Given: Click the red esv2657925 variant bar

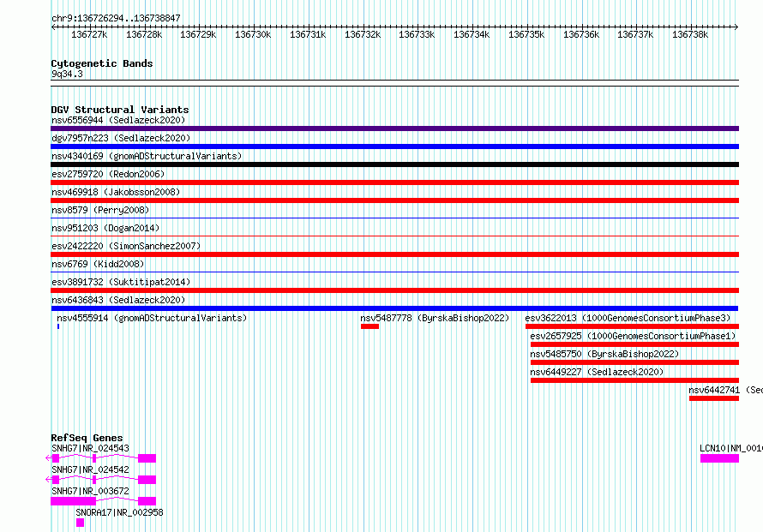Looking at the screenshot, I should 634,344.
